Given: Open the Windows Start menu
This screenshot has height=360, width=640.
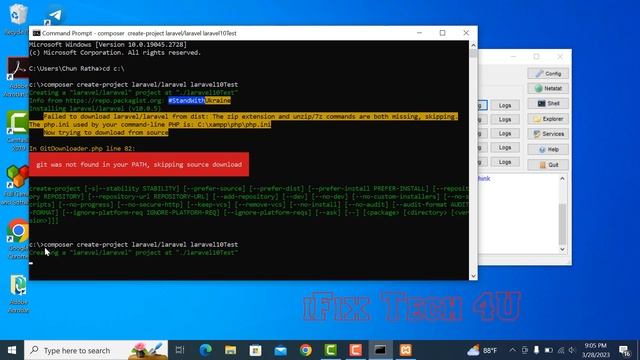Looking at the screenshot, I should point(12,350).
